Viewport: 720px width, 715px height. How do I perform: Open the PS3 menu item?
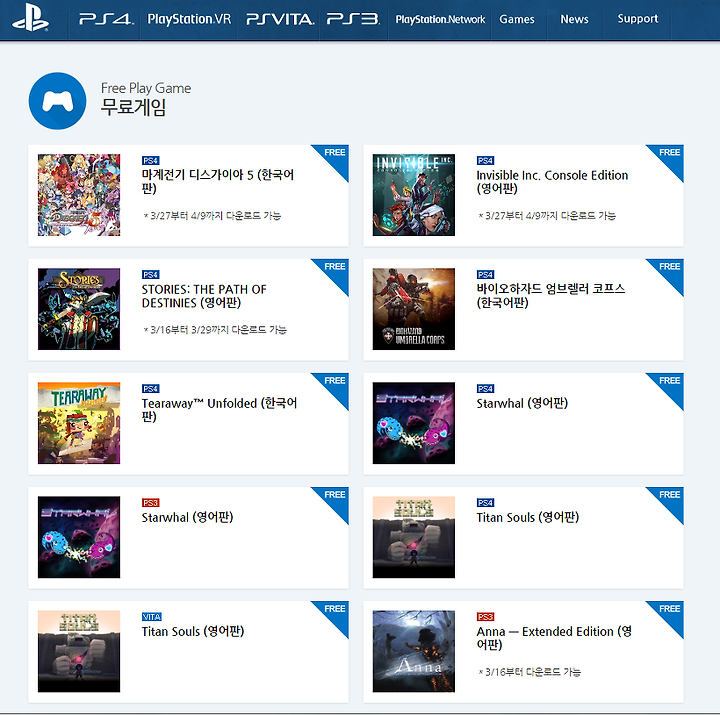coord(353,19)
